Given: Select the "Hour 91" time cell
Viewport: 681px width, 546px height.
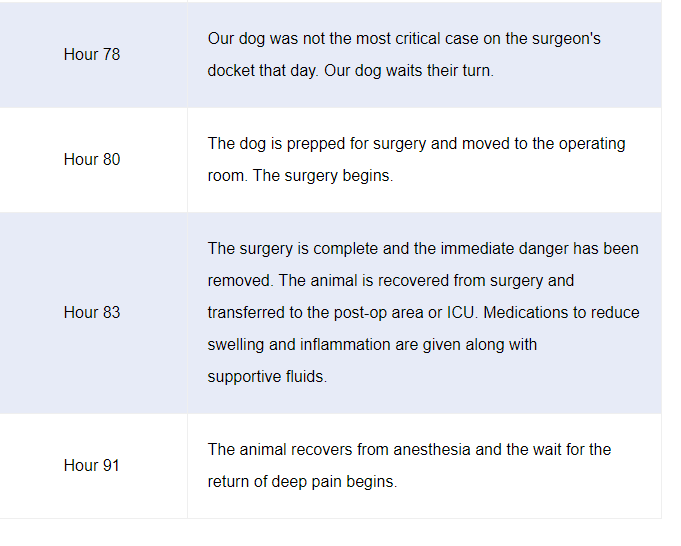Looking at the screenshot, I should pos(92,466).
